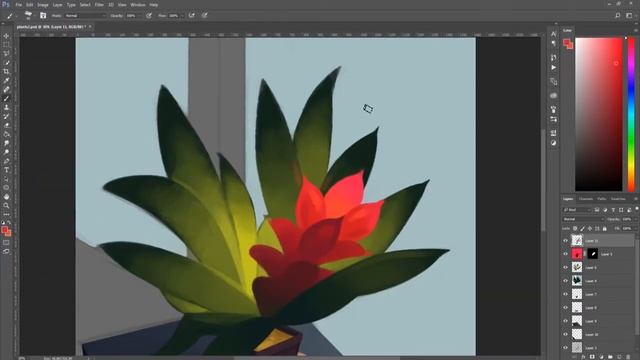640x360 pixels.
Task: Enable airbrush-style build-up icon
Action: (191, 16)
